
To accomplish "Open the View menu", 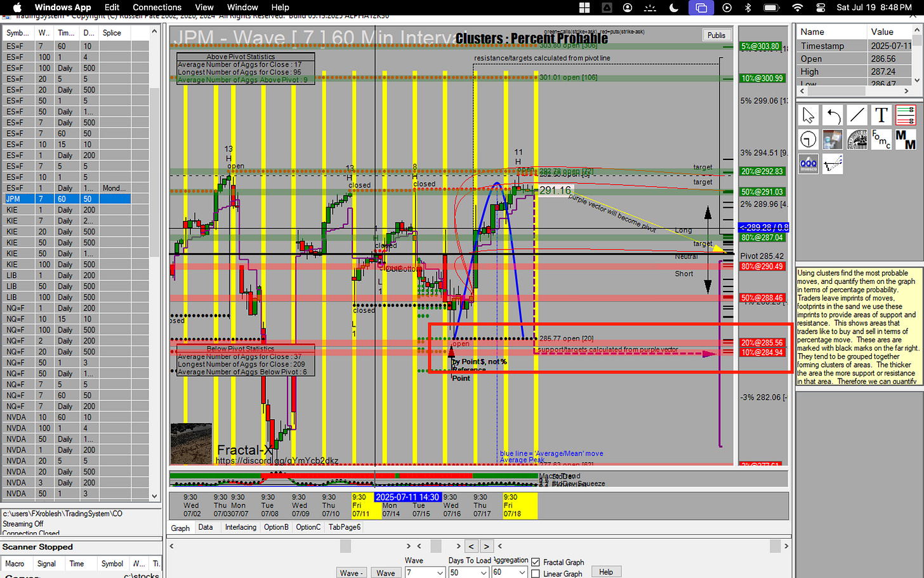I will [x=204, y=8].
